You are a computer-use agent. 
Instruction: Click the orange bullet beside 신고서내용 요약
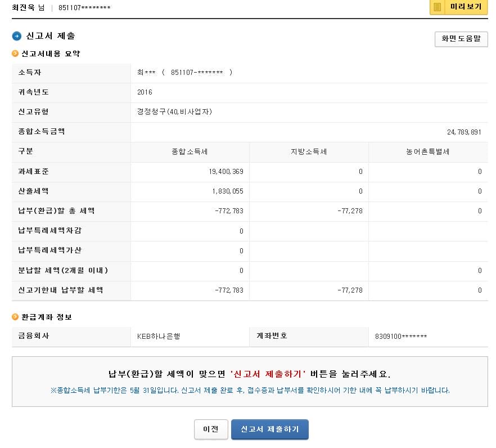pyautogui.click(x=15, y=54)
